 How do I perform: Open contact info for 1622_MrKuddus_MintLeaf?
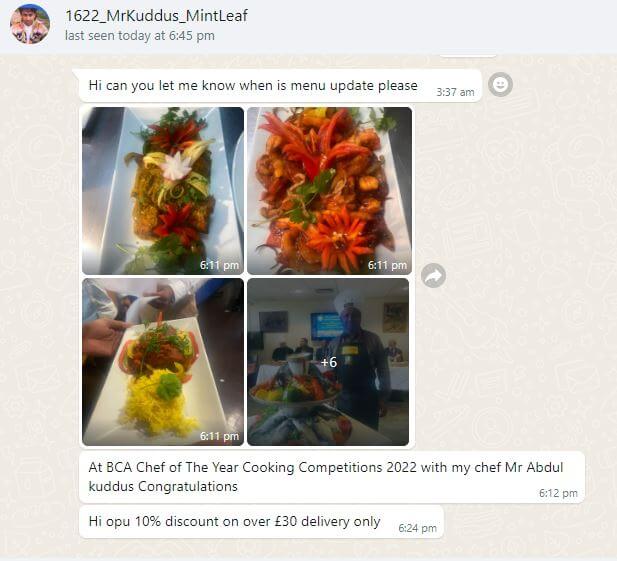pos(156,16)
